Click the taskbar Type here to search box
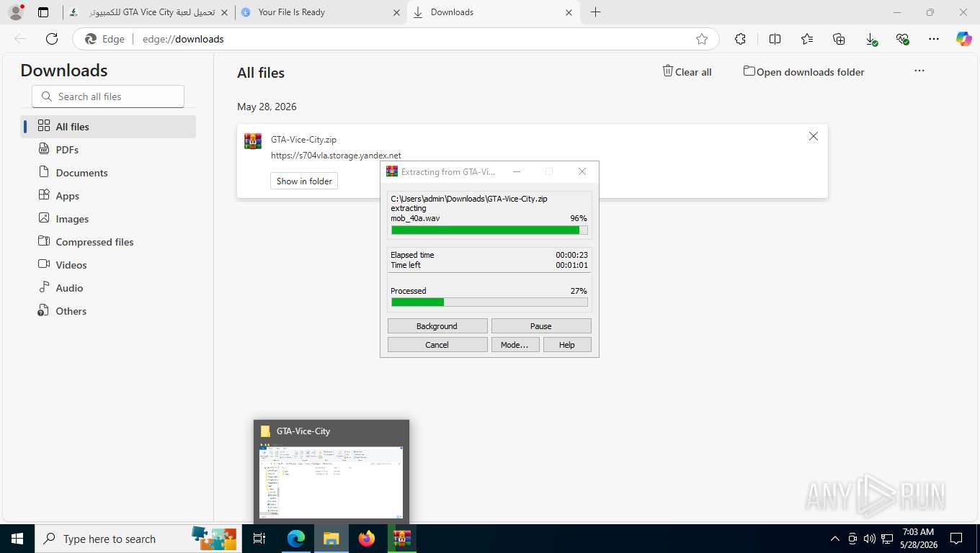Image resolution: width=980 pixels, height=553 pixels. click(x=138, y=539)
